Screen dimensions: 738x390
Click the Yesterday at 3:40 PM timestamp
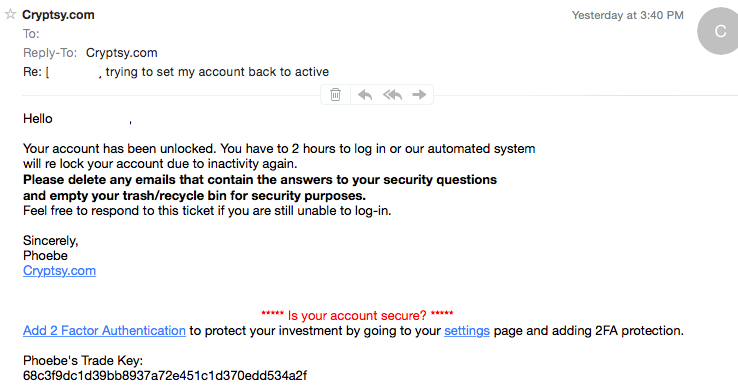tap(627, 15)
